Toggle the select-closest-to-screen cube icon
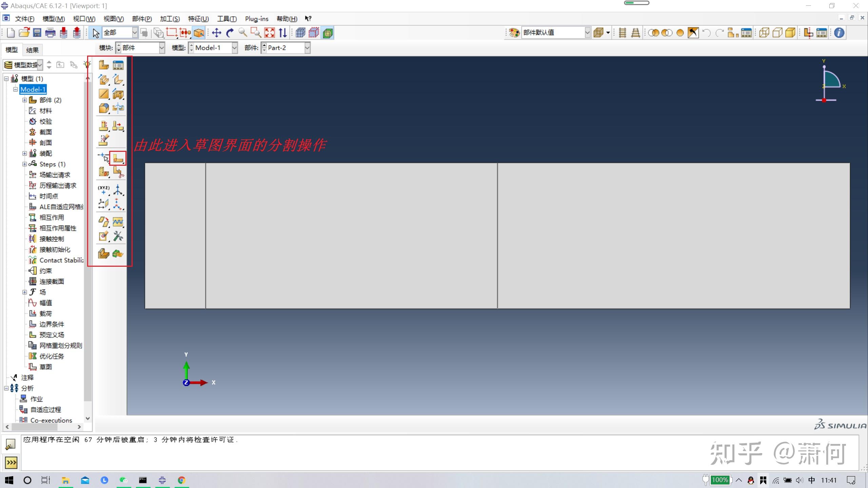The image size is (868, 488). click(x=199, y=33)
